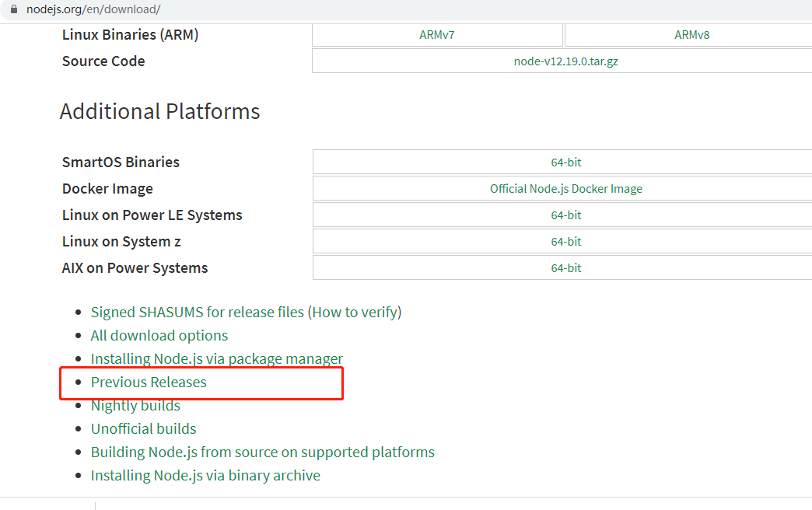Open All download options link
This screenshot has width=812, height=510.
[159, 336]
